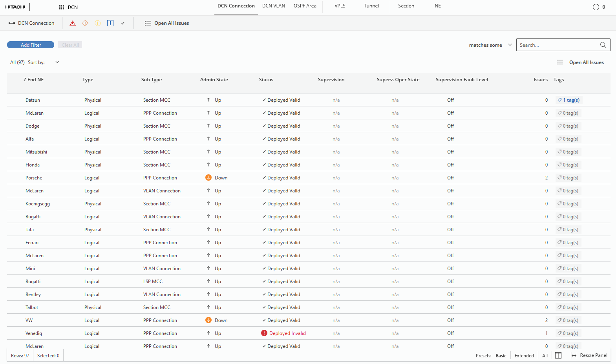
Task: Select the Basic columns preset
Action: tap(501, 356)
